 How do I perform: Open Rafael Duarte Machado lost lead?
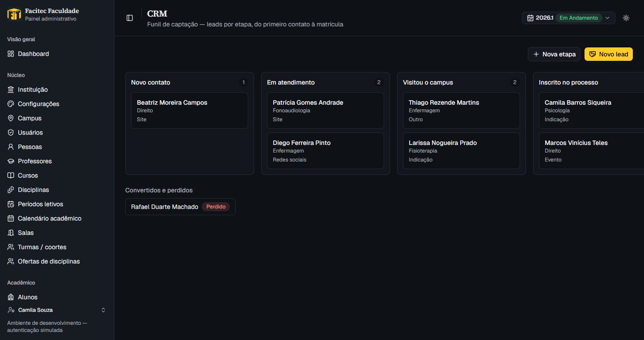[x=180, y=207]
